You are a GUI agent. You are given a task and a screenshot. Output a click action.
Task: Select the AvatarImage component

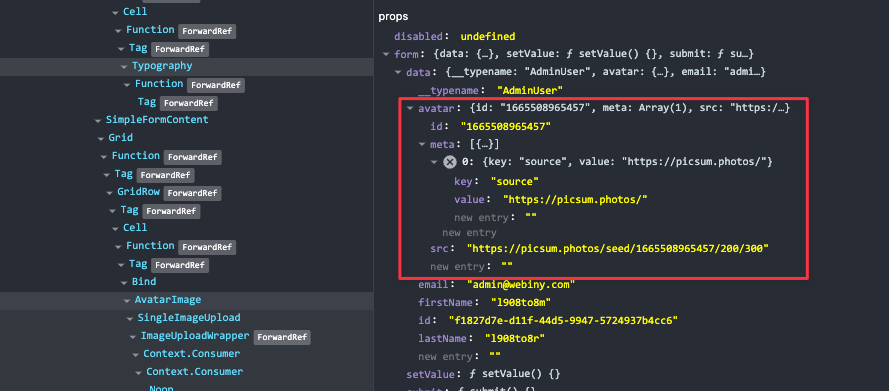pos(168,300)
